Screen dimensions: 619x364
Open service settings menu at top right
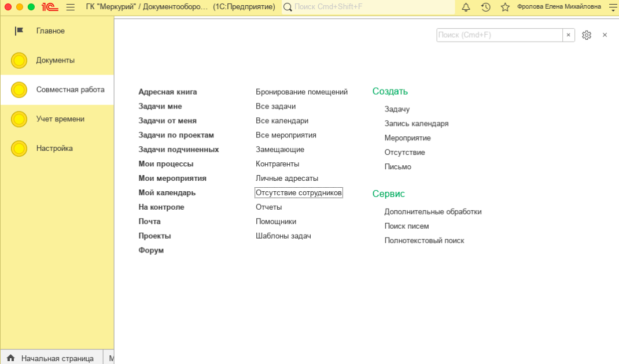[x=613, y=7]
